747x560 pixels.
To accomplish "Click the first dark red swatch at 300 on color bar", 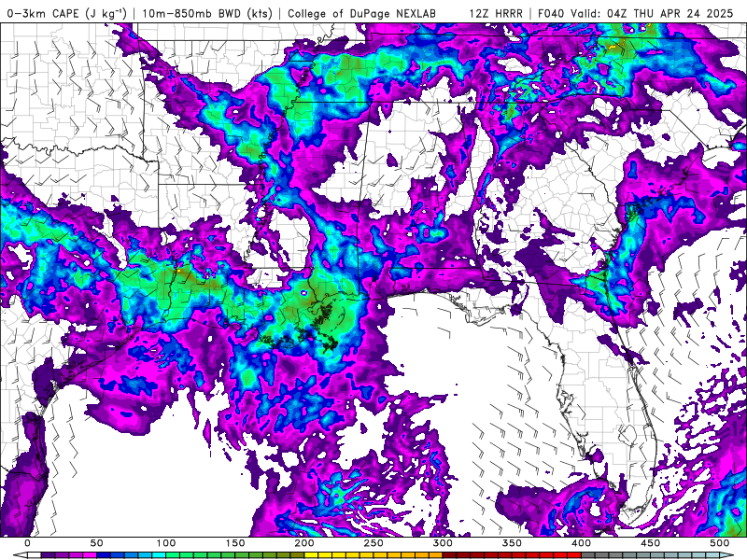I will click(x=449, y=554).
